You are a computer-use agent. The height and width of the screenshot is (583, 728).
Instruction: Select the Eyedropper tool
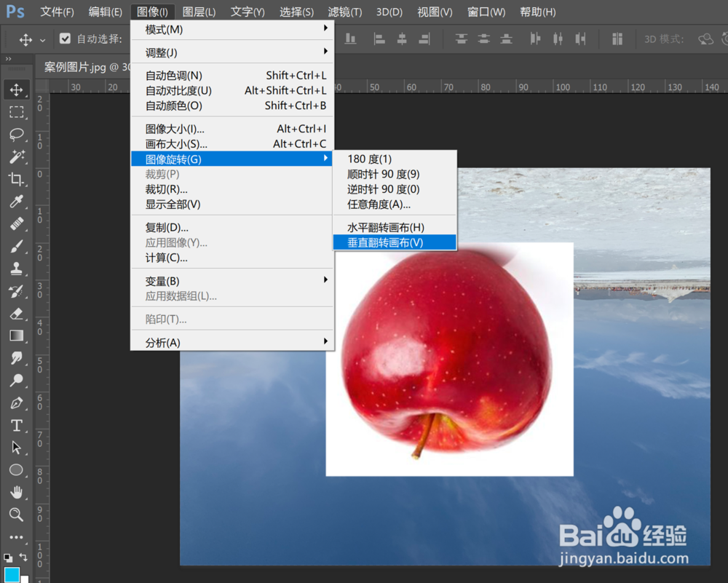(17, 201)
